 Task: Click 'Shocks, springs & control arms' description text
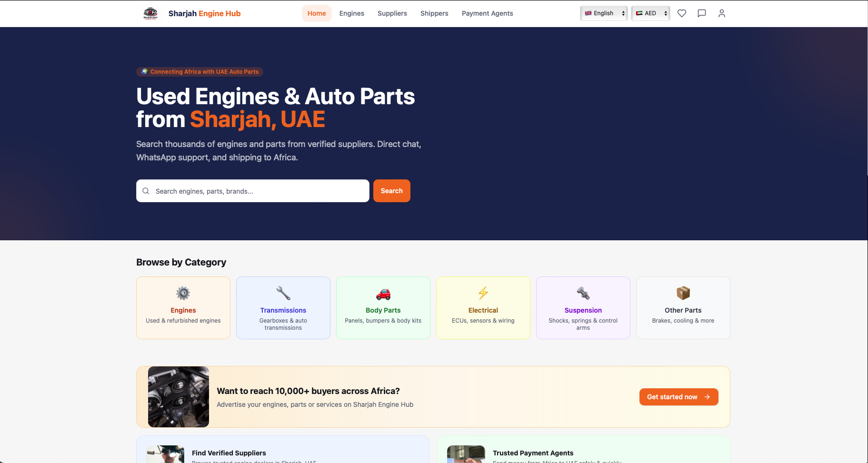(x=583, y=324)
